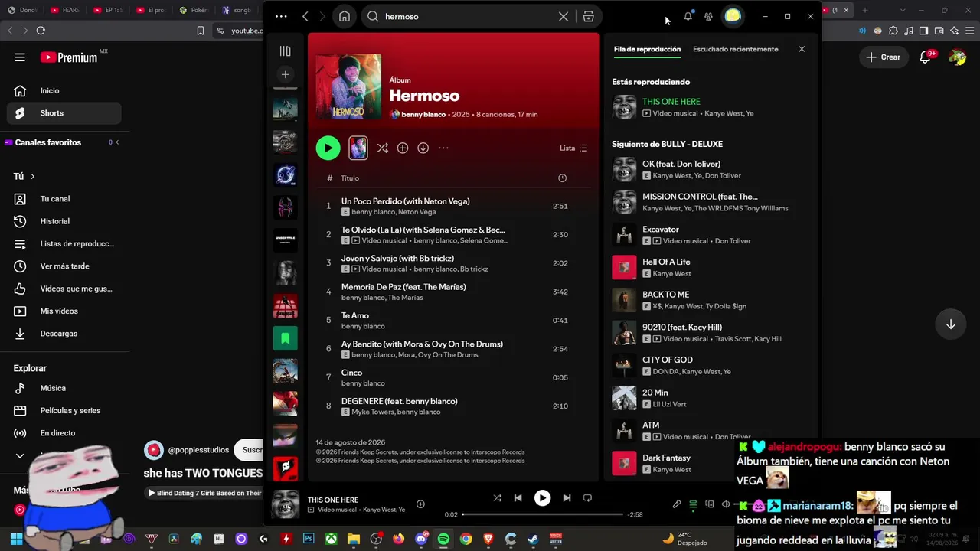
Task: Open the Lista view-mode dropdown
Action: 573,148
